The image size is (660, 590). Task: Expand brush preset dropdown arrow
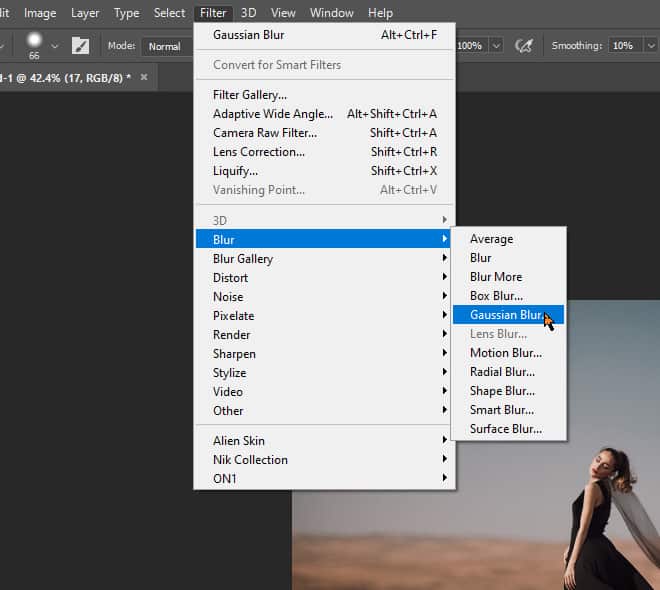55,46
